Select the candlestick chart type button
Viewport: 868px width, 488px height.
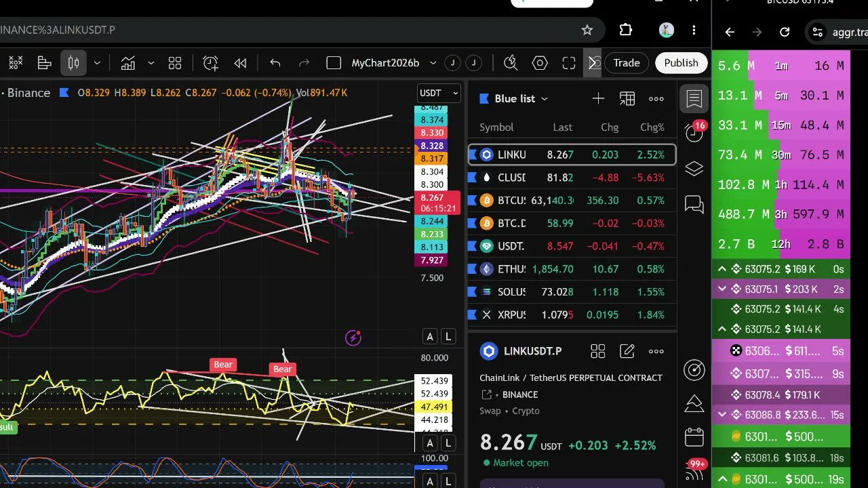click(x=73, y=63)
